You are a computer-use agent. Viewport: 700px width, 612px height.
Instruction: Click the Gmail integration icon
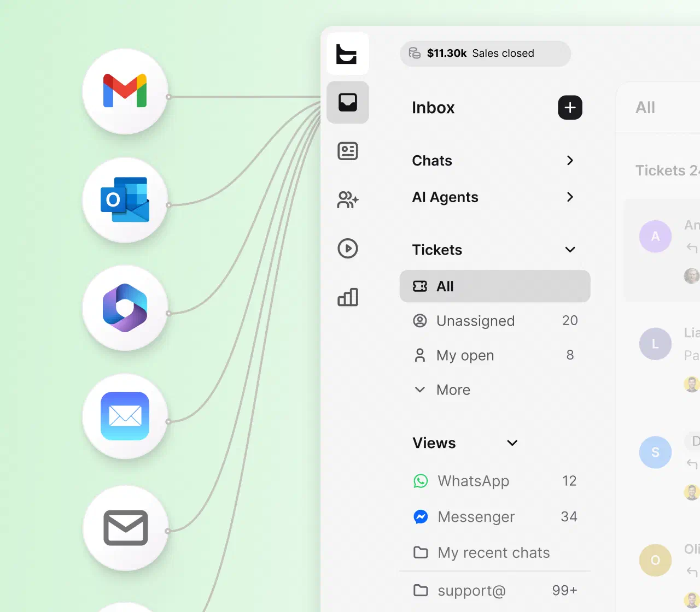125,91
